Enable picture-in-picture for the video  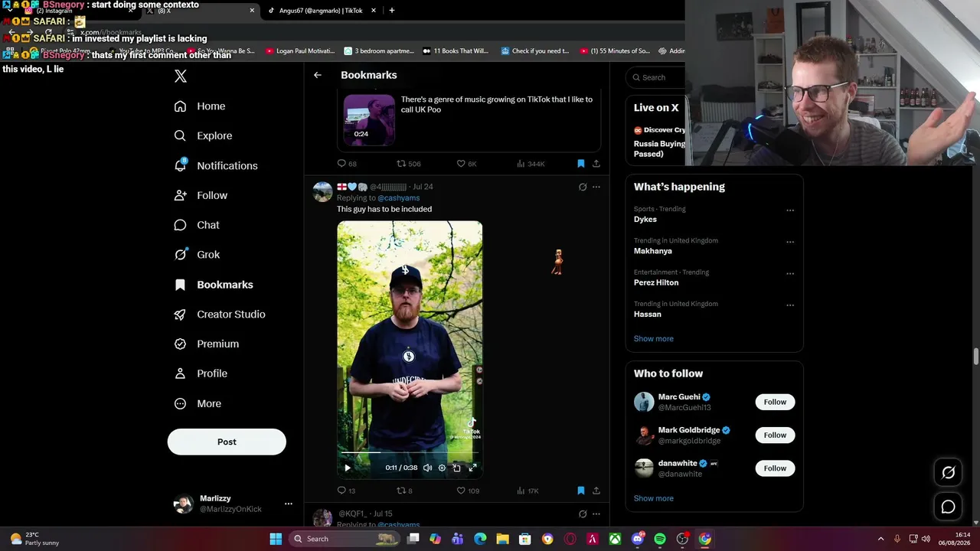457,468
